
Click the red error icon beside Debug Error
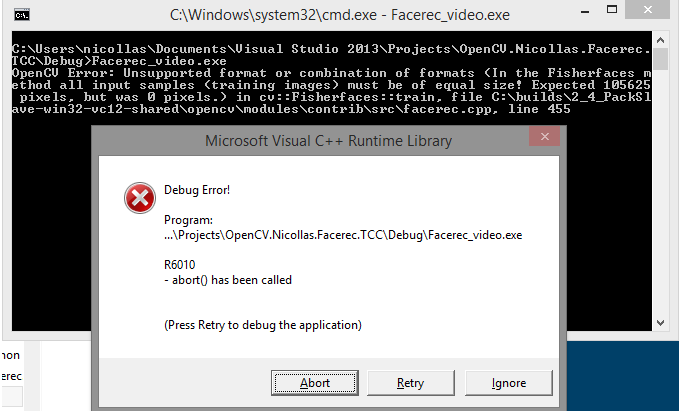140,198
